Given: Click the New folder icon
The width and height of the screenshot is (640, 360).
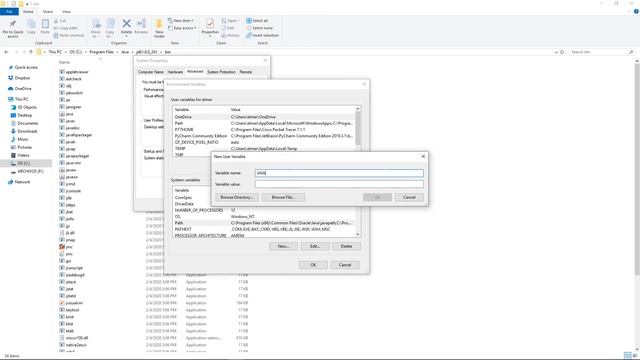Looking at the screenshot, I should pyautogui.click(x=159, y=28).
